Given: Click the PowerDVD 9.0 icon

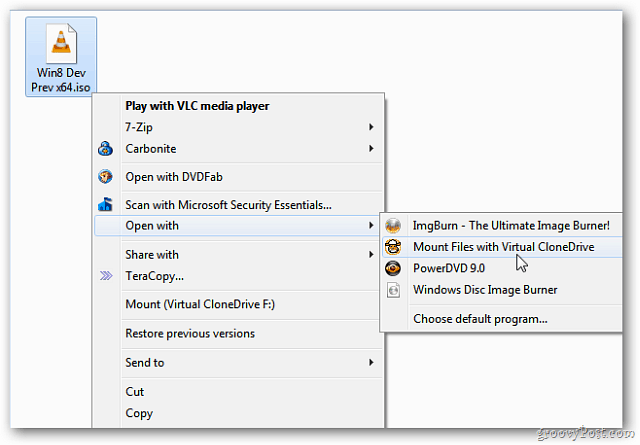Looking at the screenshot, I should (393, 268).
